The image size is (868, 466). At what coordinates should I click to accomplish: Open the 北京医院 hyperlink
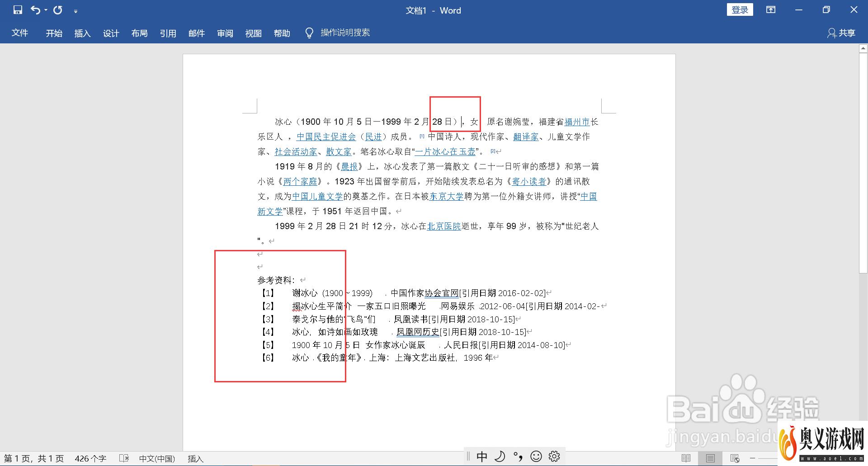[x=444, y=226]
